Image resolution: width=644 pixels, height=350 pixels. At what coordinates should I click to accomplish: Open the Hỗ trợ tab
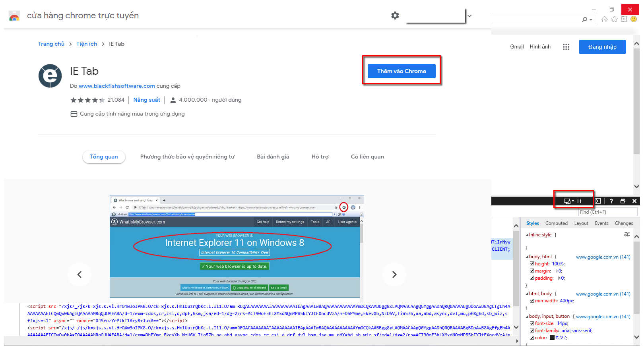[x=320, y=157]
